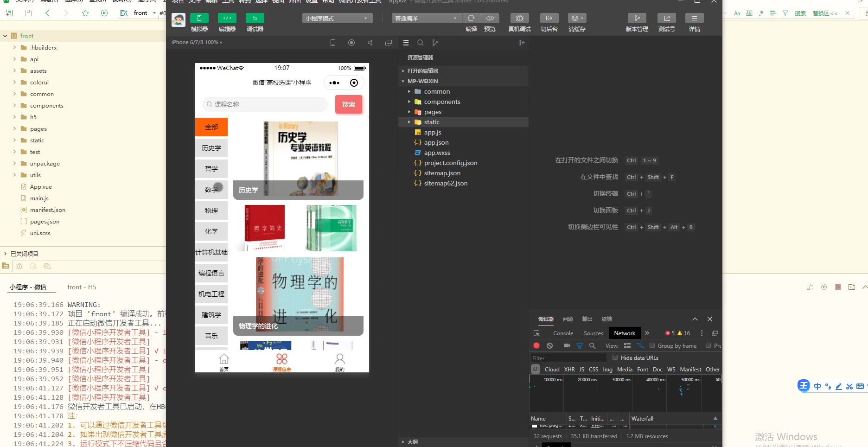This screenshot has width=868, height=447.
Task: Switch to the Console tab
Action: tap(563, 333)
